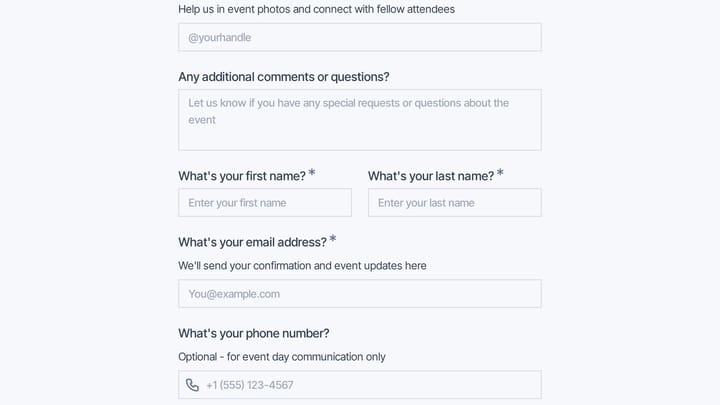Click the 'What's your last name?' label
Image resolution: width=720 pixels, height=405 pixels.
pyautogui.click(x=431, y=176)
